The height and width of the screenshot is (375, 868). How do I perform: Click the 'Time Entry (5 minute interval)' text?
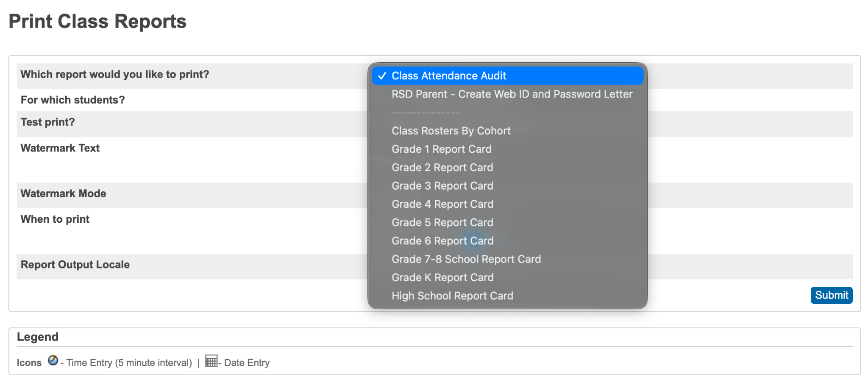(x=129, y=363)
